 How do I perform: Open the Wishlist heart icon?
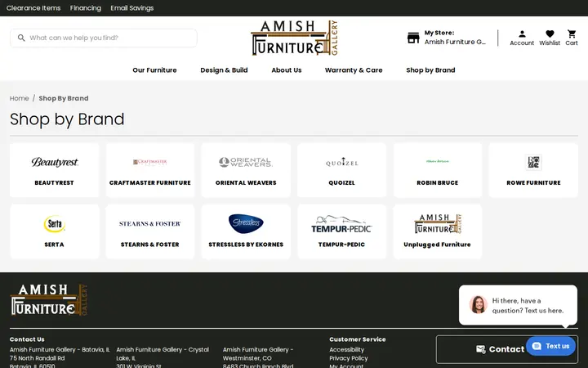[550, 34]
